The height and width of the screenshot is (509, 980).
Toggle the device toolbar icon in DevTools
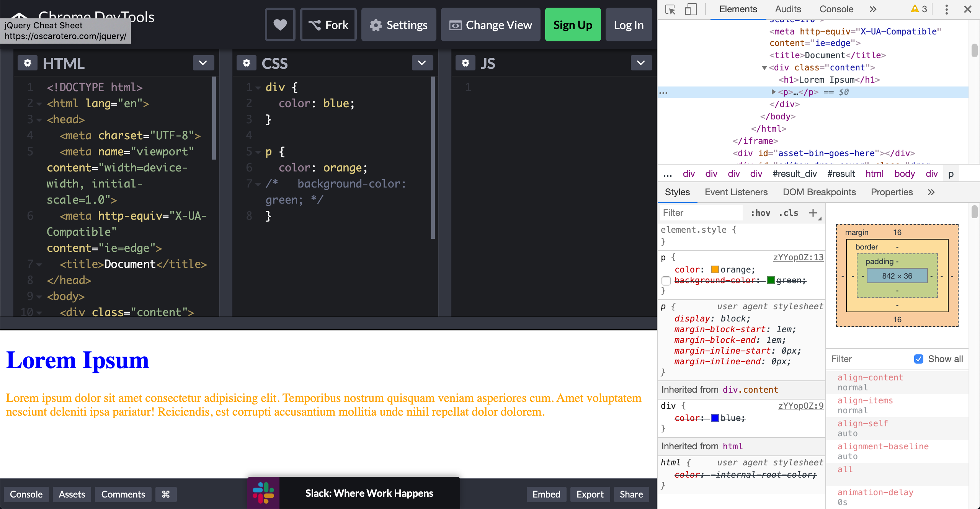[x=691, y=9]
